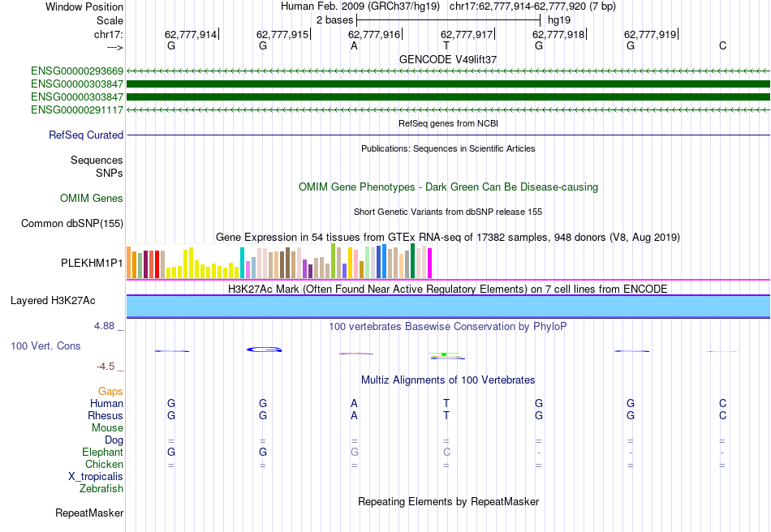Viewport: 771px width, 532px height.
Task: Open the RefSeq Curated track label
Action: tap(86, 135)
